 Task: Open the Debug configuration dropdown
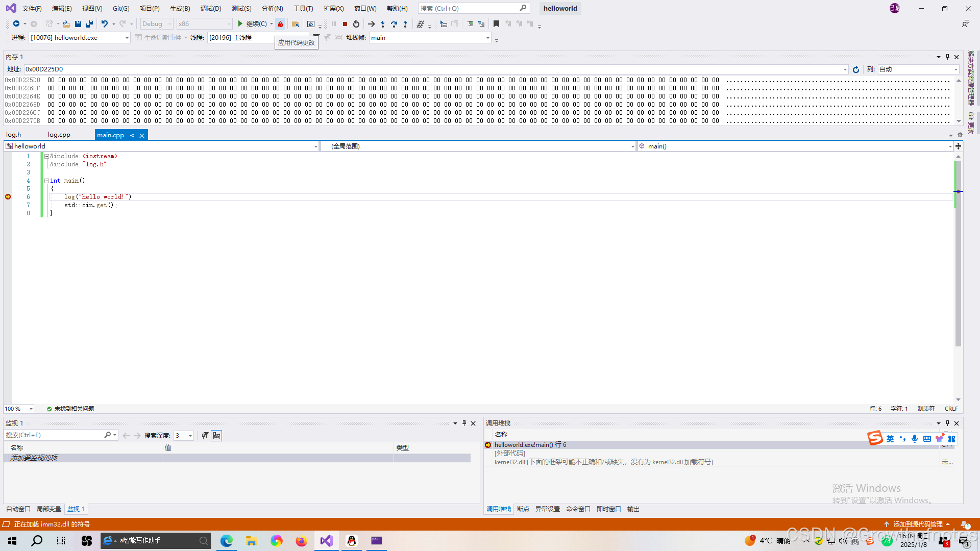157,24
